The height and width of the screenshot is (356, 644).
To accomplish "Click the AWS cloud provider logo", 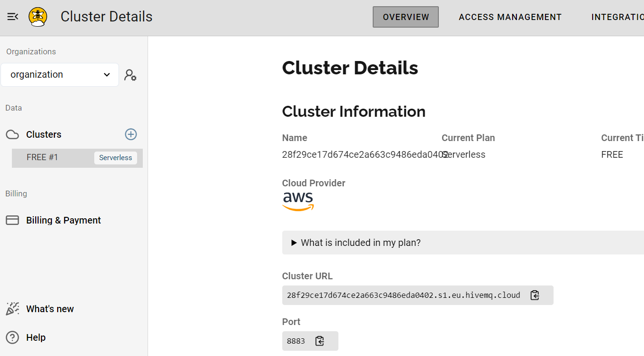I will 298,201.
